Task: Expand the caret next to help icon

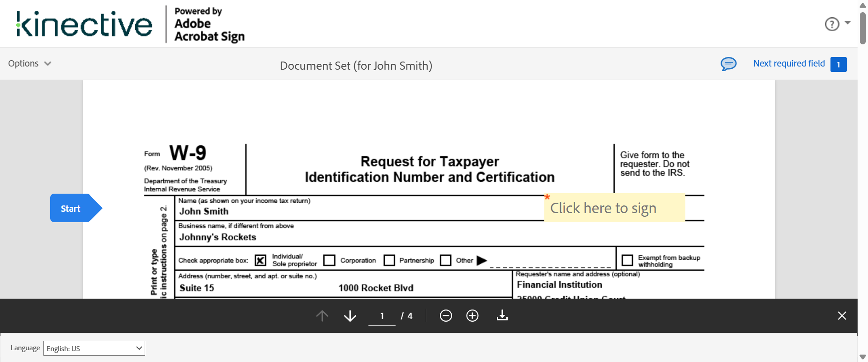Action: click(x=848, y=23)
